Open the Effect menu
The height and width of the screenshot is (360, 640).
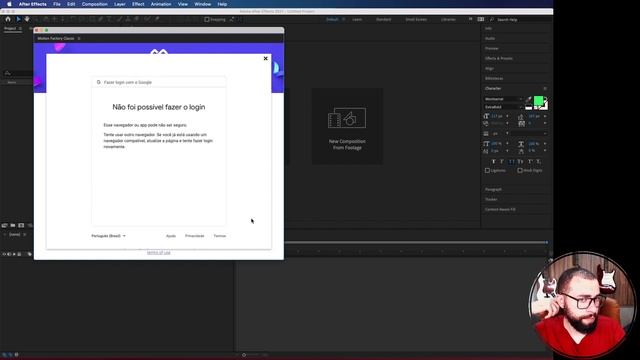[x=138, y=4]
